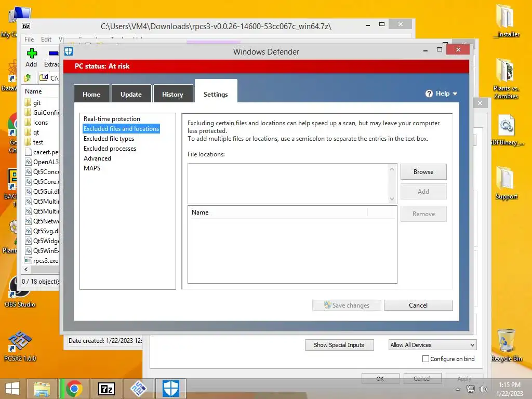Select the Icons folder in 7-Zip
The width and height of the screenshot is (532, 399).
point(40,123)
